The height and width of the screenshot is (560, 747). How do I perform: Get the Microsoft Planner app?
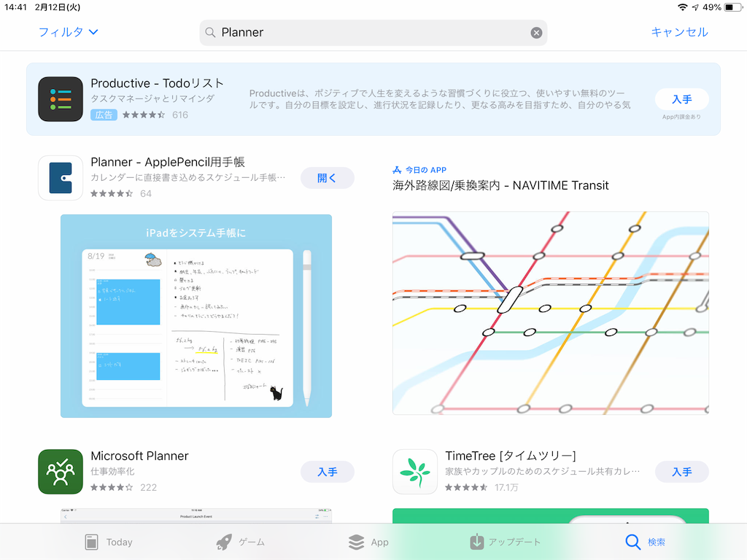pyautogui.click(x=327, y=472)
